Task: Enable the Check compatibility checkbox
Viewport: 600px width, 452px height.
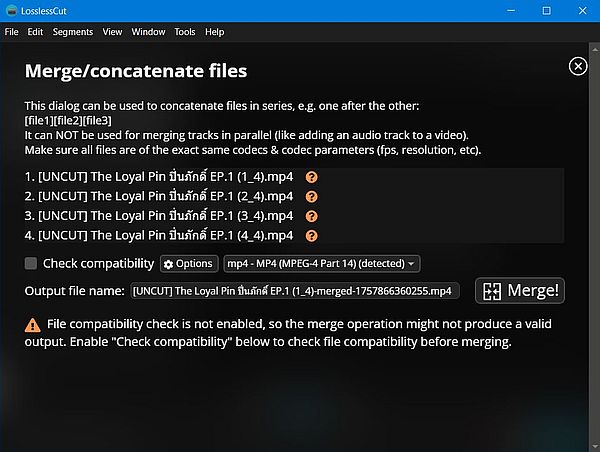Action: (x=31, y=263)
